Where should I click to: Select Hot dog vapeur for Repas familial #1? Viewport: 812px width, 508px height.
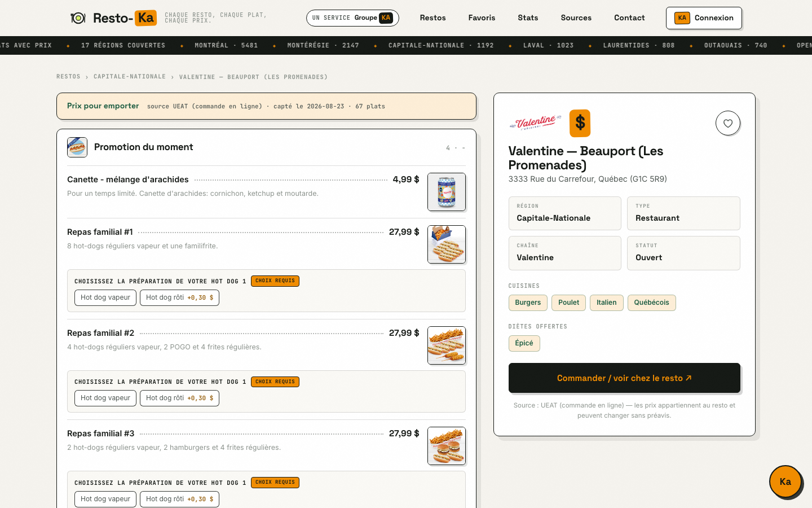click(105, 297)
